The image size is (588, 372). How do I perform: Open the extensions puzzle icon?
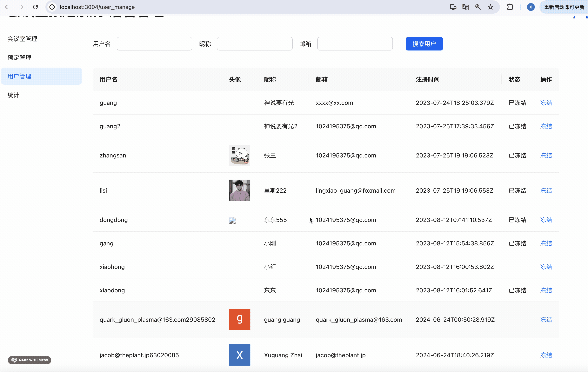click(510, 7)
